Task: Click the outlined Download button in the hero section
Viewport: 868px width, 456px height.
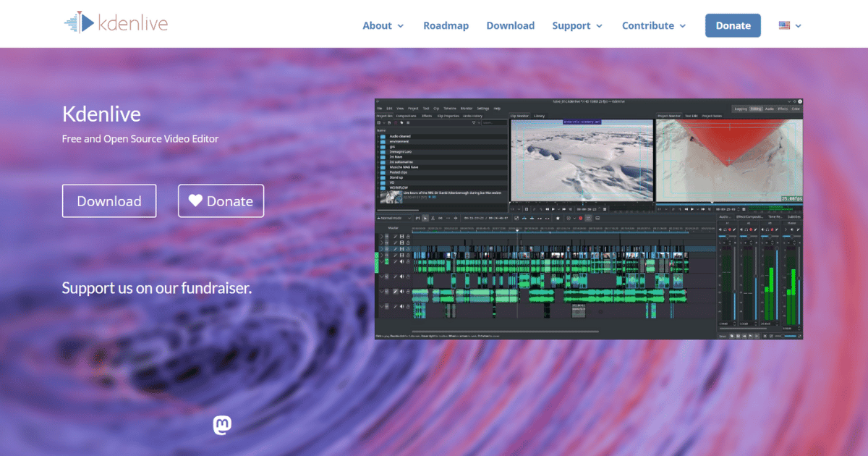Action: pos(109,201)
